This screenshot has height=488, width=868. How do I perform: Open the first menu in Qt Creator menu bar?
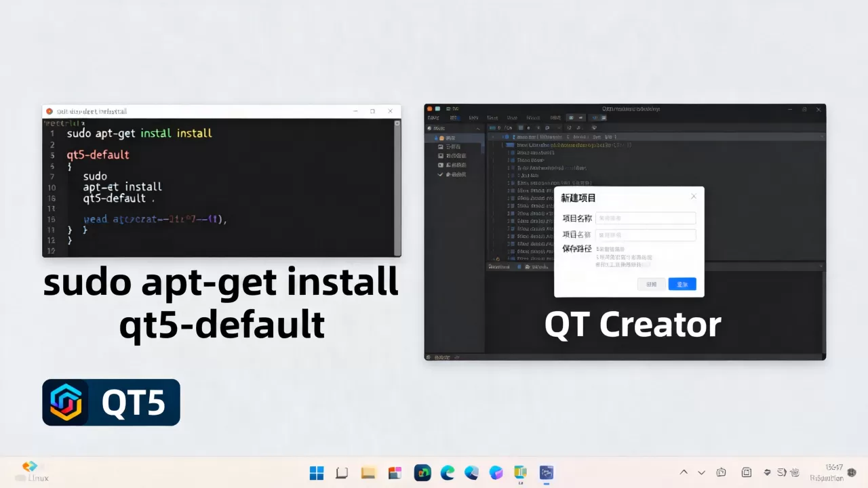click(433, 118)
